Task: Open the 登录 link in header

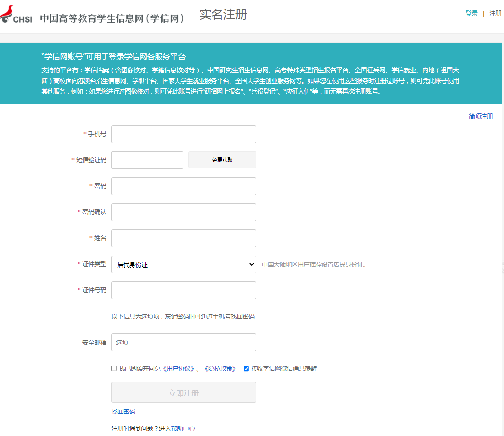Action: click(471, 14)
